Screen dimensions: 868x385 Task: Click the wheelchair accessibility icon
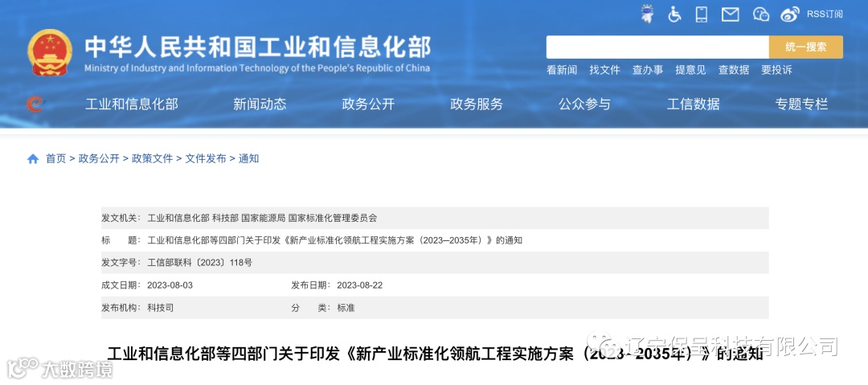[674, 14]
